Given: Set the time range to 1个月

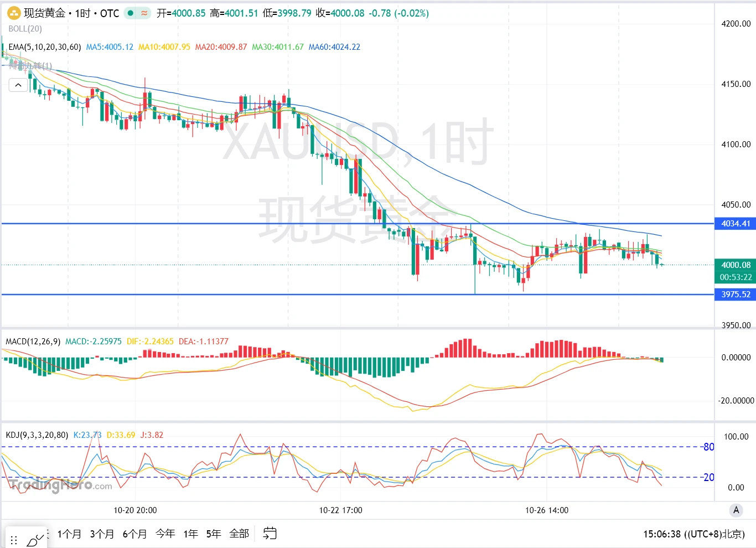Looking at the screenshot, I should [x=69, y=534].
